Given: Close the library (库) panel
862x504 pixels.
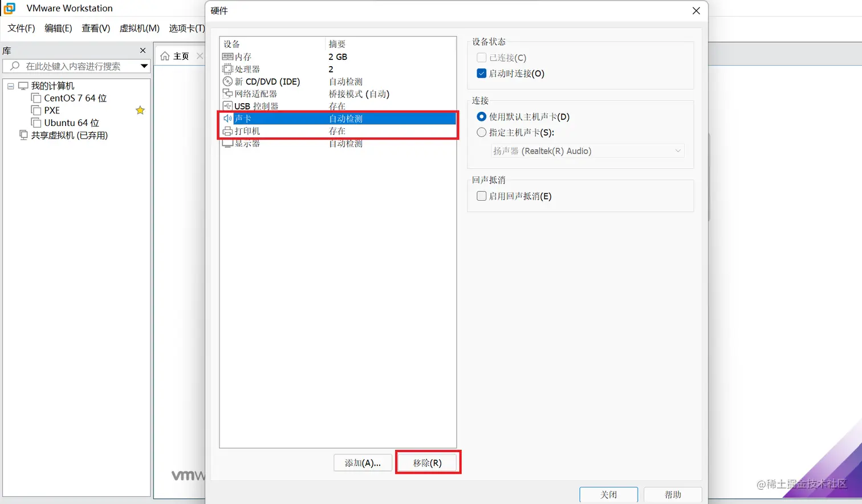Looking at the screenshot, I should click(143, 50).
